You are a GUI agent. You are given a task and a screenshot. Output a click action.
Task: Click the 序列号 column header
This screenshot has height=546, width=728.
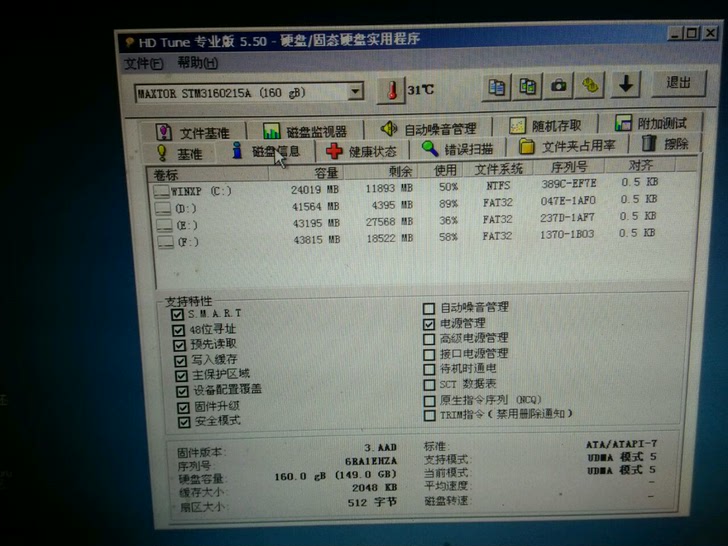tap(570, 166)
